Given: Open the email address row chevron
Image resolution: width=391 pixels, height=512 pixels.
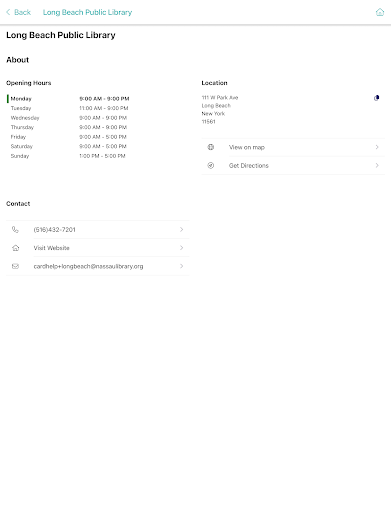Looking at the screenshot, I should point(182,266).
